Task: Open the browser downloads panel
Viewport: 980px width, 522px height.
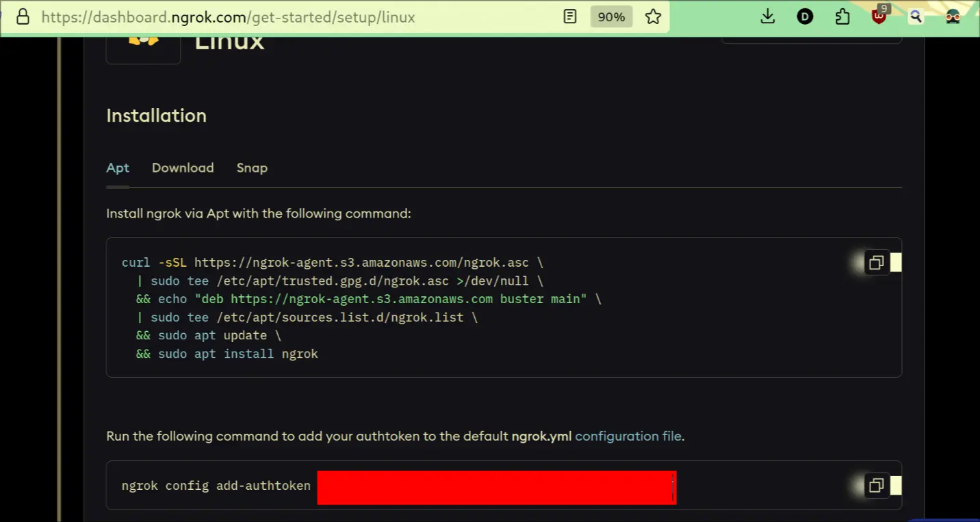Action: point(768,17)
